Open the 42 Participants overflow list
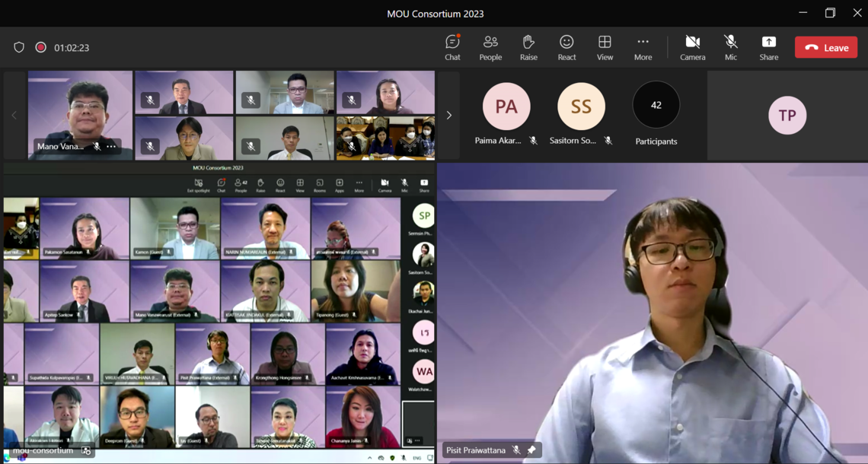Image resolution: width=868 pixels, height=464 pixels. pyautogui.click(x=656, y=106)
